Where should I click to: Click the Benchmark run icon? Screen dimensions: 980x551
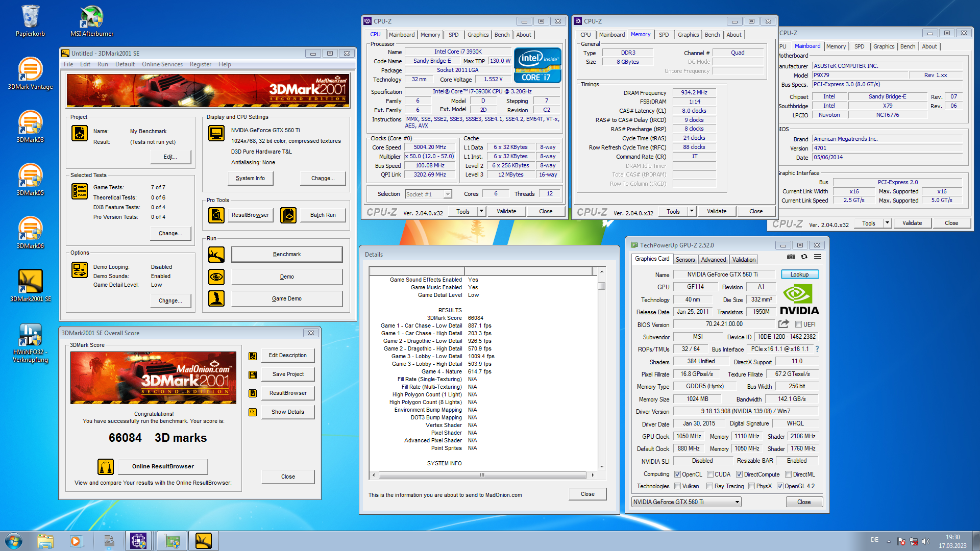pos(216,254)
